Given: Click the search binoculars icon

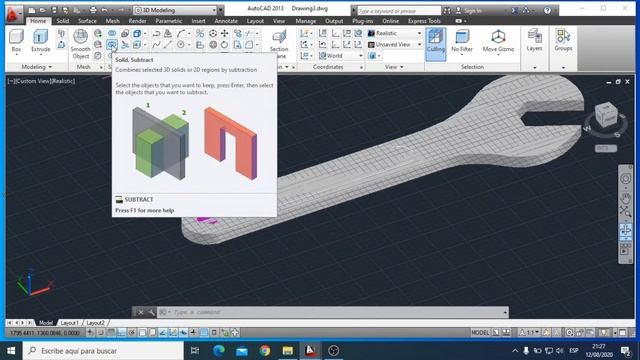Looking at the screenshot, I should coord(447,11).
